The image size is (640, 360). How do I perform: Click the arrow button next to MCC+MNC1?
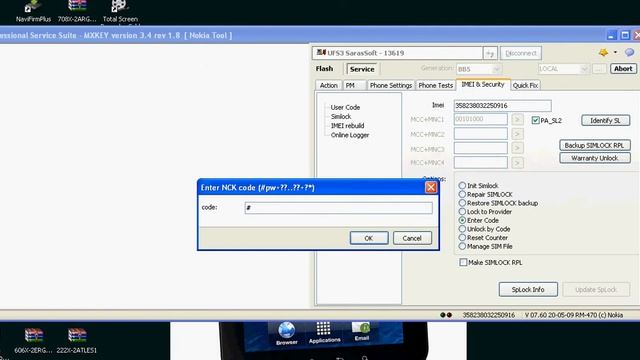coord(517,119)
